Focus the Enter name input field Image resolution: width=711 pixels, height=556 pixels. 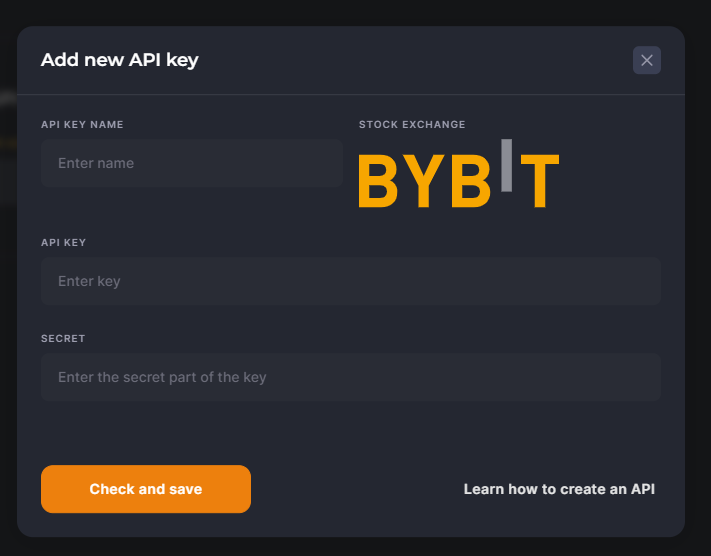click(192, 163)
